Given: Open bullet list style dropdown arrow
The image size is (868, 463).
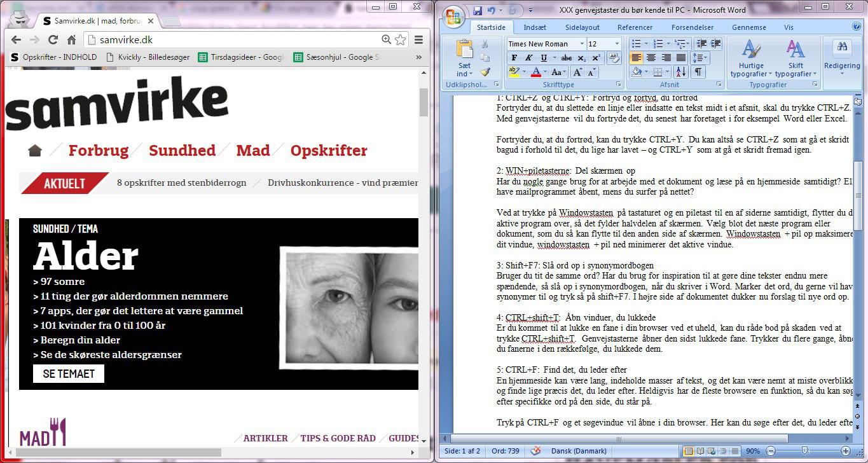Looking at the screenshot, I should coord(645,44).
